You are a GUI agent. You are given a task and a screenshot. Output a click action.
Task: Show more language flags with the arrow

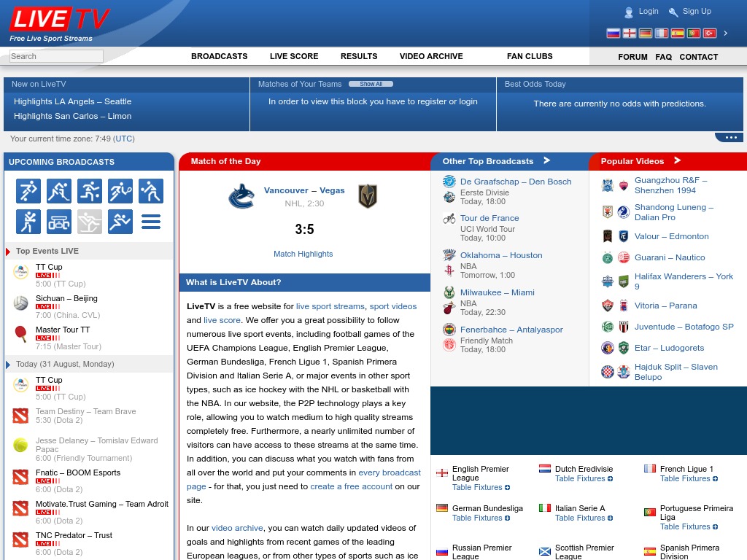726,33
